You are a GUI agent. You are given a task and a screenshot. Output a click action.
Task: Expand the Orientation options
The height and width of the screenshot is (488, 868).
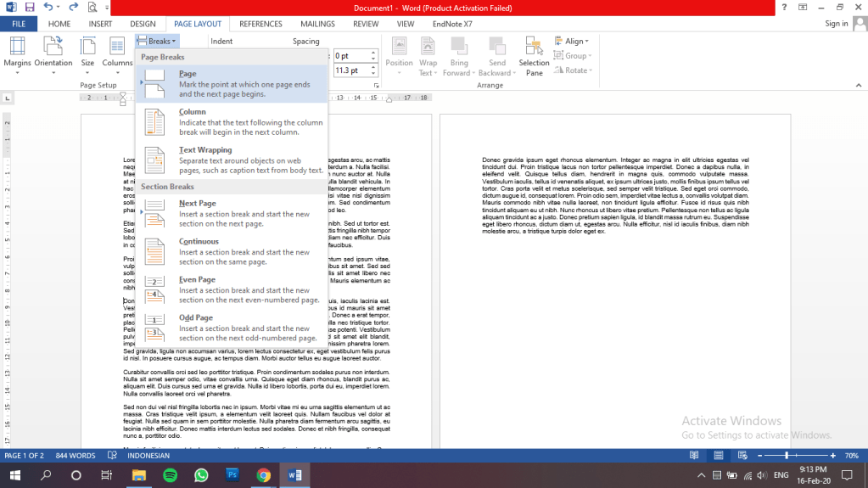tap(53, 56)
